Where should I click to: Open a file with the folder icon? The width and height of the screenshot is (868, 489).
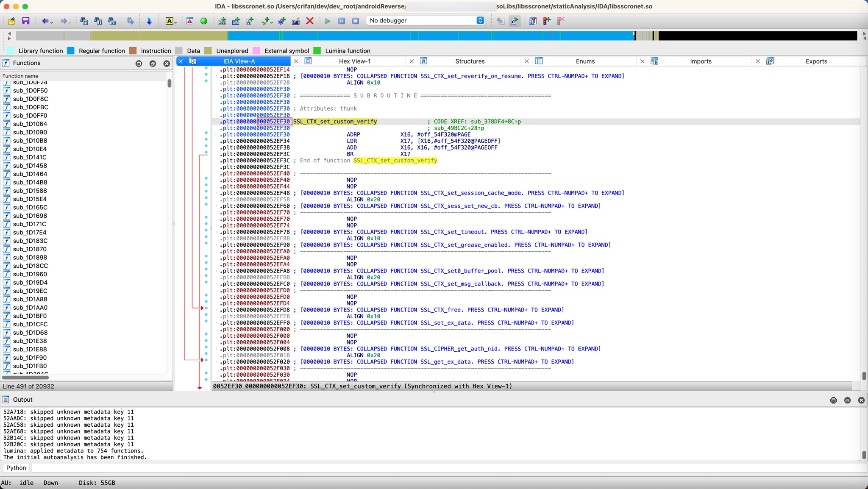tap(11, 21)
